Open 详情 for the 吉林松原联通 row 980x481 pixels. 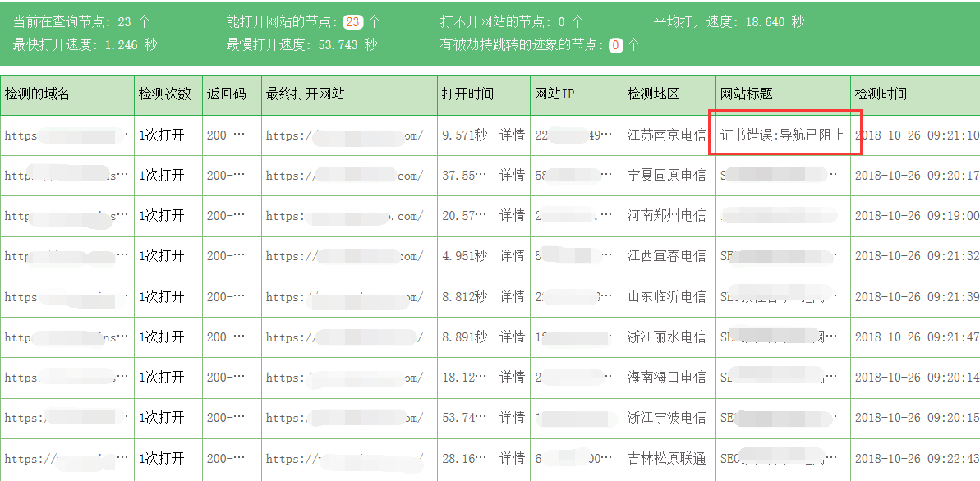pyautogui.click(x=512, y=457)
